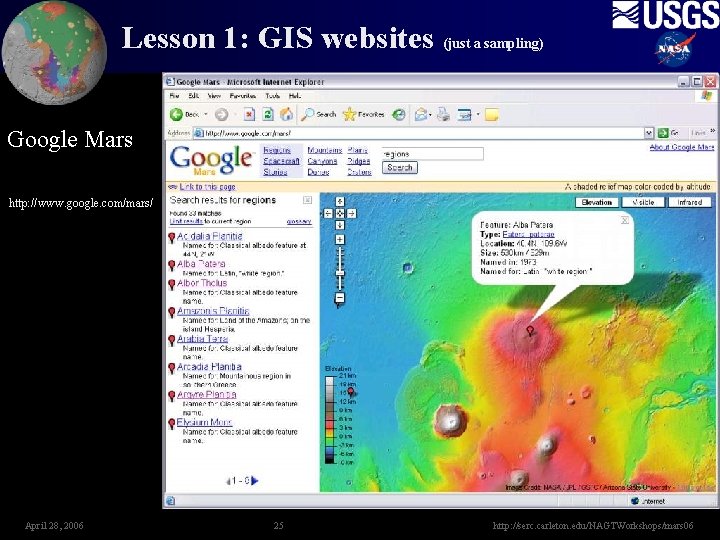Click the green Go button
720x540 pixels.
[x=668, y=133]
